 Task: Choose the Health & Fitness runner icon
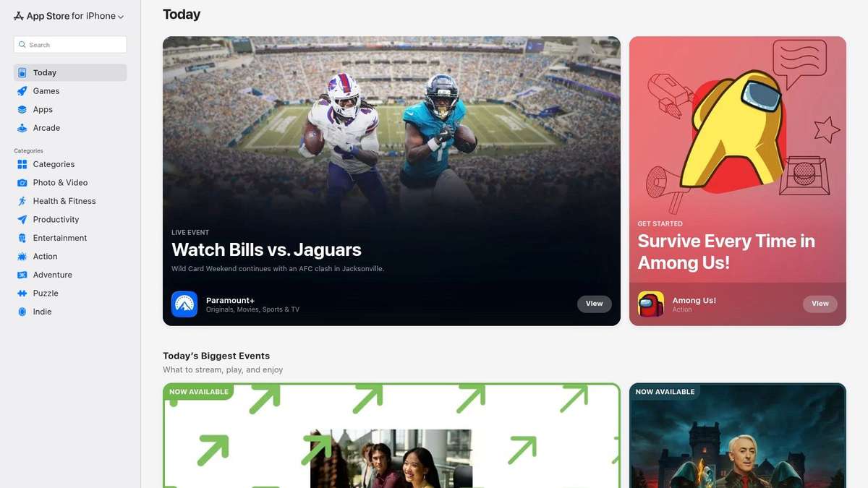pos(22,201)
